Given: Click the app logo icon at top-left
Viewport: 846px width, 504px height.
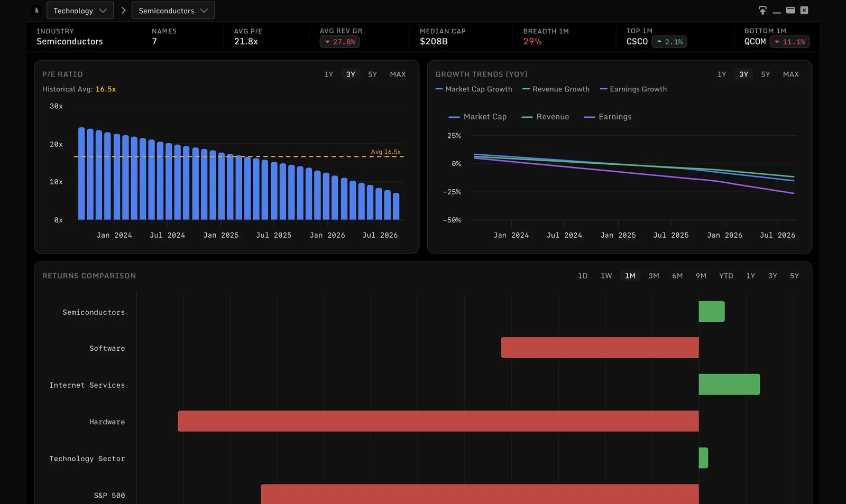Looking at the screenshot, I should (x=36, y=10).
